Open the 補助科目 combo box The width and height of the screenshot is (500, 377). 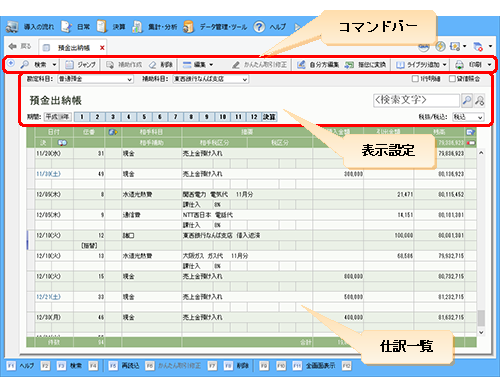pyautogui.click(x=211, y=79)
